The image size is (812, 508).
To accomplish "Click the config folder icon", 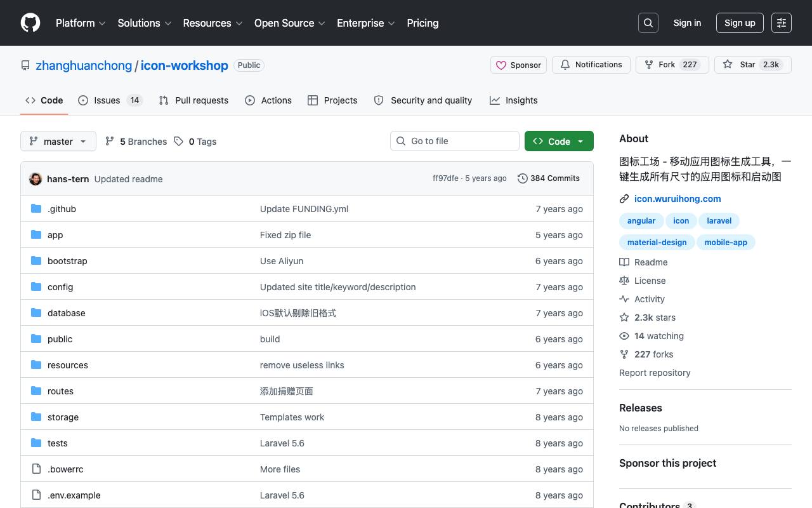I will pos(36,287).
